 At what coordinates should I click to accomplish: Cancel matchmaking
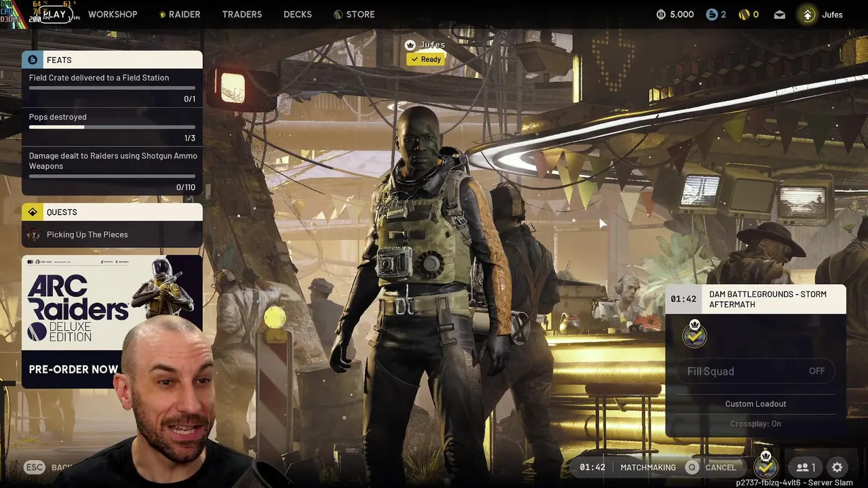(x=720, y=467)
